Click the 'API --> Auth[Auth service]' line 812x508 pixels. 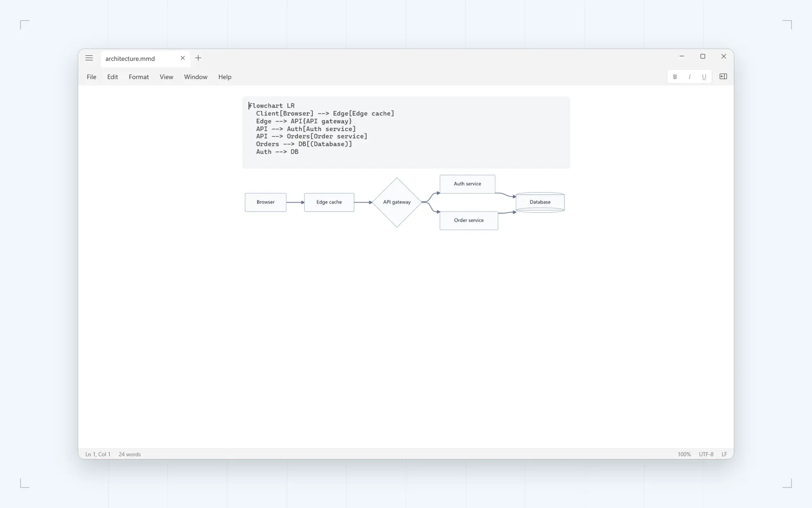click(306, 129)
